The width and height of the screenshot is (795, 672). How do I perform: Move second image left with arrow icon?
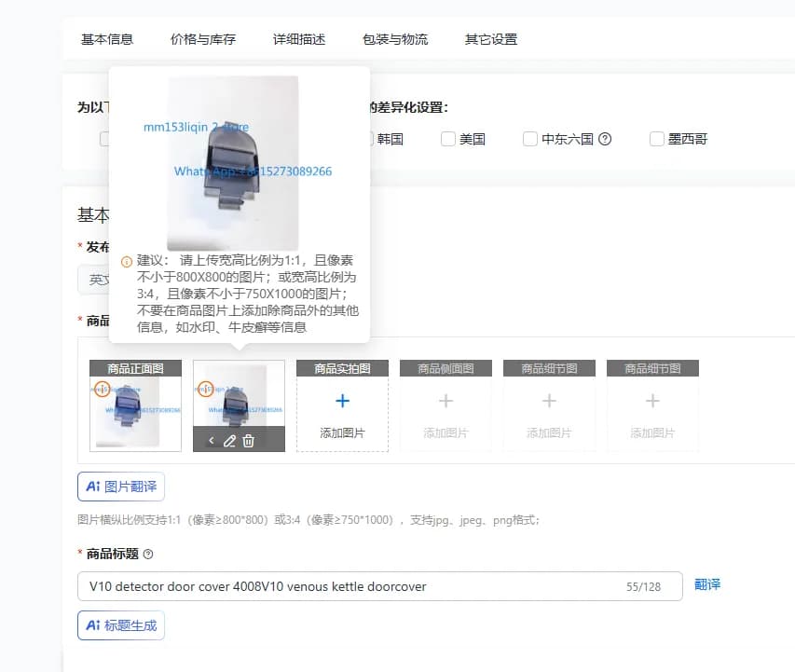[212, 441]
